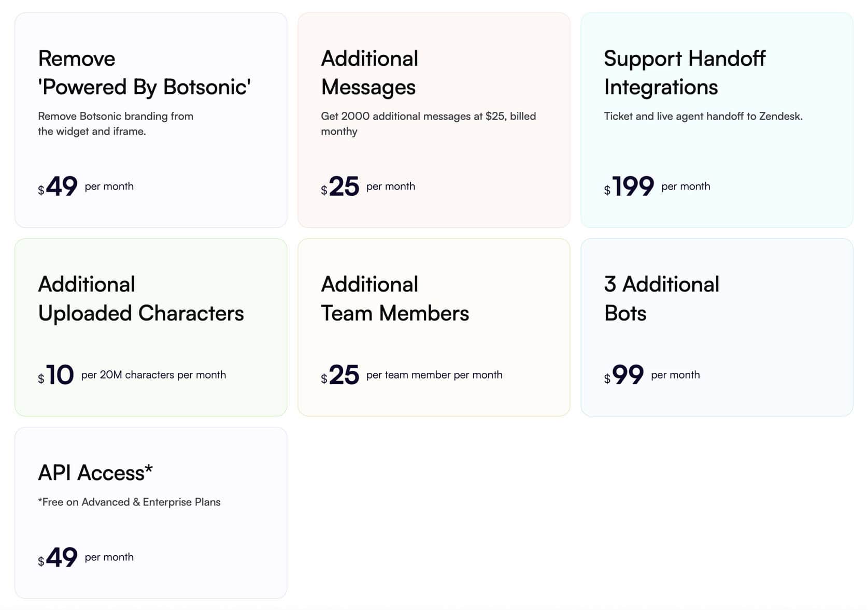Click 'per 20M characters per month' label
Viewport: 868px width, 610px height.
(x=153, y=375)
